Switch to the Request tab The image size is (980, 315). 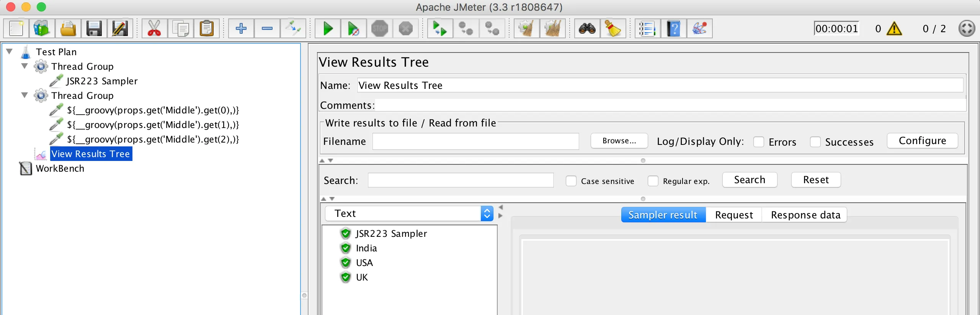click(x=734, y=215)
